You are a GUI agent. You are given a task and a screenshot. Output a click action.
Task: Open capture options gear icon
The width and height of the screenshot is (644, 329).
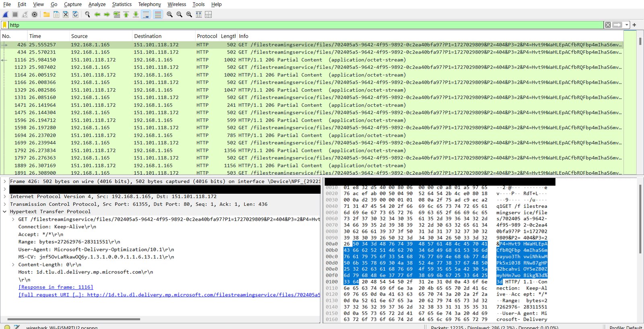pyautogui.click(x=35, y=14)
